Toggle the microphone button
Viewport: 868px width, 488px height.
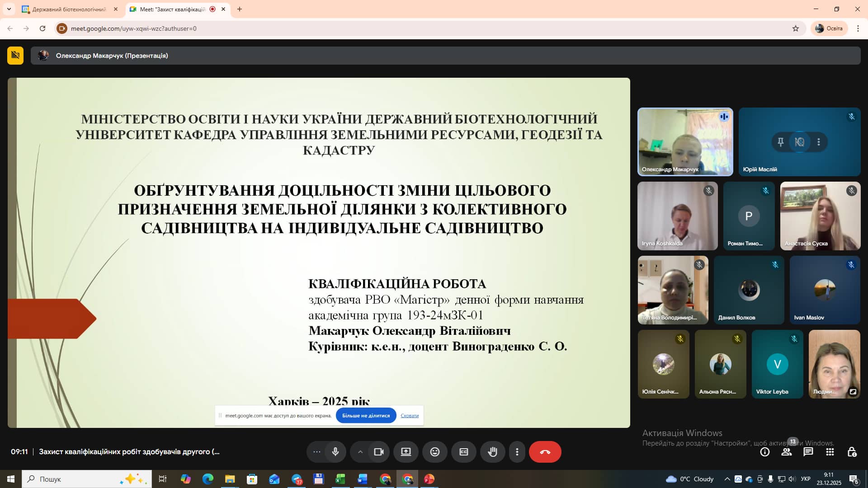pos(335,452)
